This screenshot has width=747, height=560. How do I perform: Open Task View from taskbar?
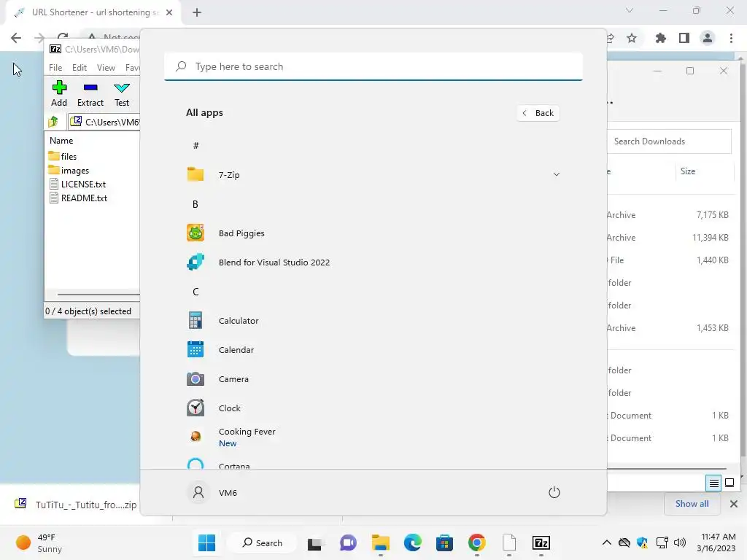314,542
